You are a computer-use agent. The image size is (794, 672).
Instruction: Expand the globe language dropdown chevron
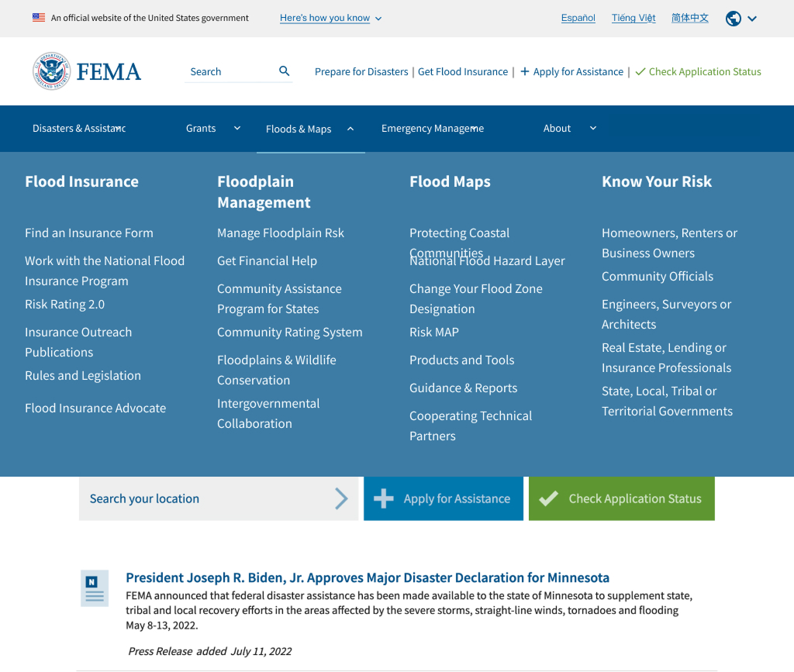coord(752,19)
